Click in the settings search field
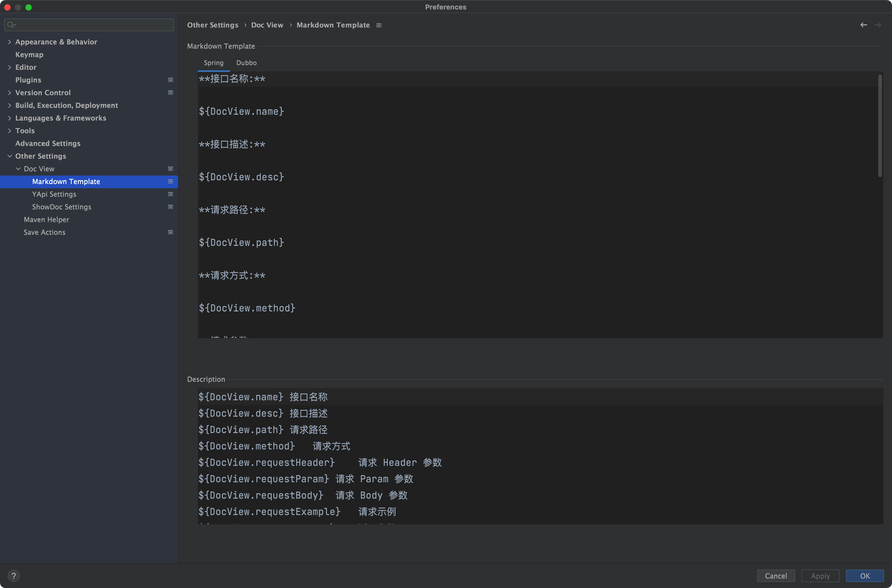The width and height of the screenshot is (892, 588). (94, 25)
